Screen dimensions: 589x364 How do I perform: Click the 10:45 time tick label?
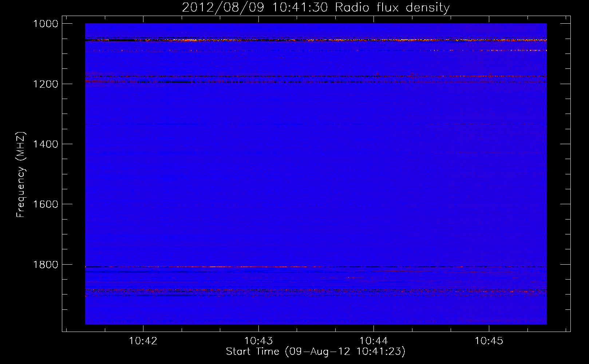click(489, 341)
